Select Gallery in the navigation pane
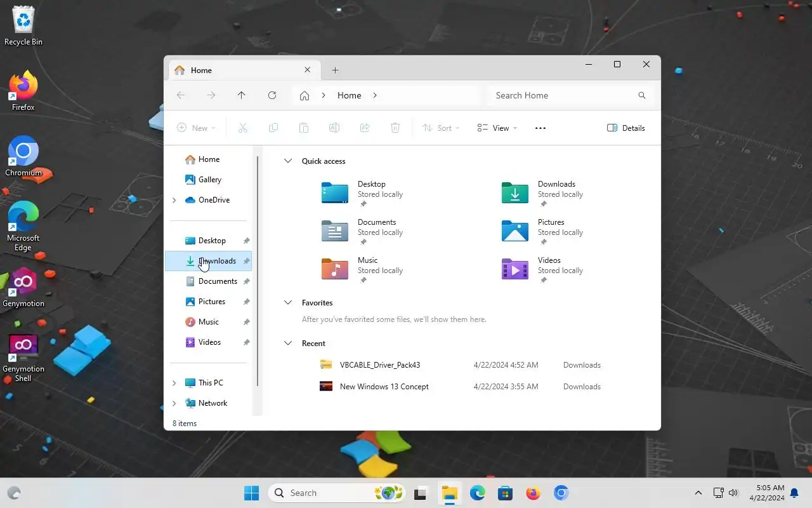This screenshot has height=508, width=812. [x=208, y=180]
